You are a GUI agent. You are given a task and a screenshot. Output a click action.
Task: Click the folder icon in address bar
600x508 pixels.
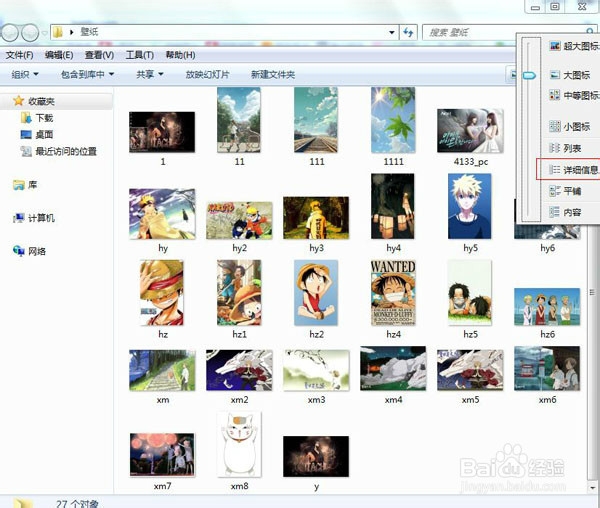[58, 32]
